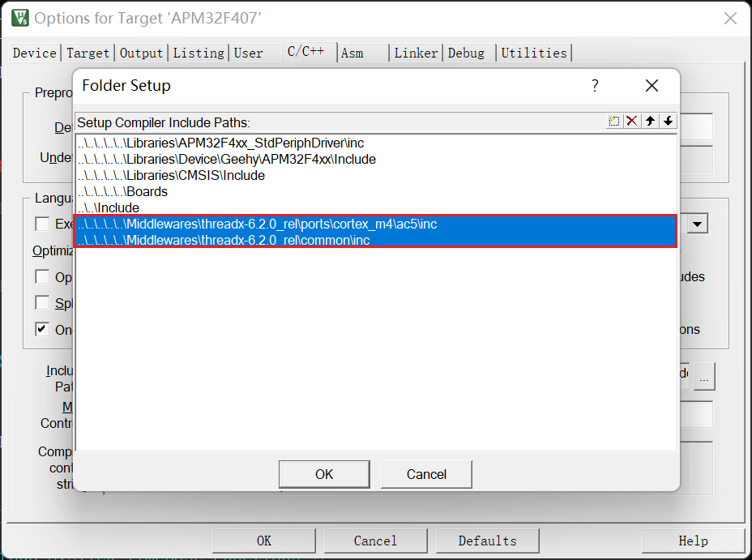Switch to the Linker tab
The height and width of the screenshot is (560, 752).
click(x=416, y=53)
